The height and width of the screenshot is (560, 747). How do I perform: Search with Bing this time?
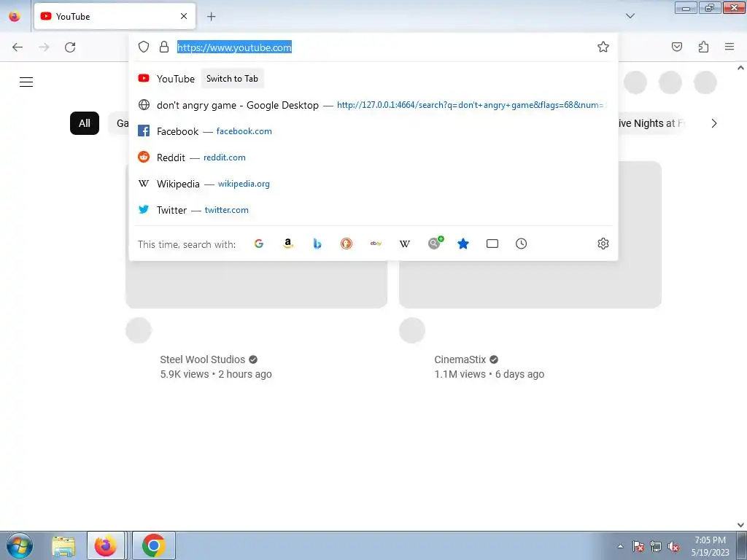[x=317, y=244]
